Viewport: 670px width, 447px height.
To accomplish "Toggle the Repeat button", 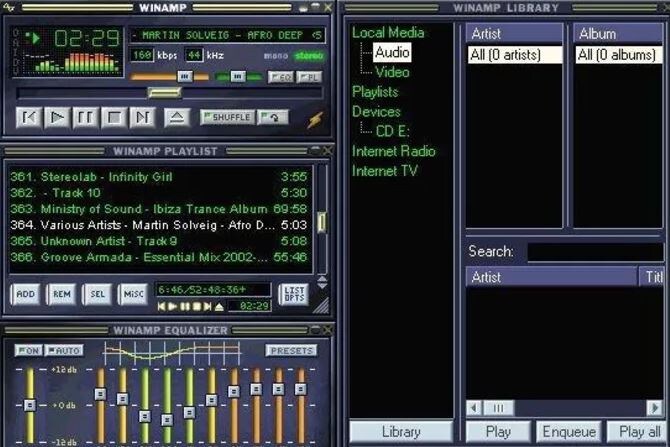I will pyautogui.click(x=273, y=117).
